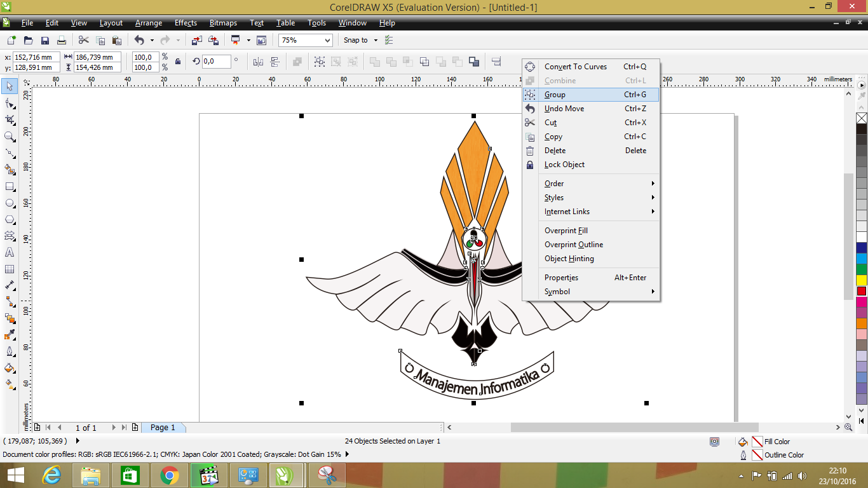Select the Table tool
Image resolution: width=868 pixels, height=488 pixels.
click(x=10, y=269)
